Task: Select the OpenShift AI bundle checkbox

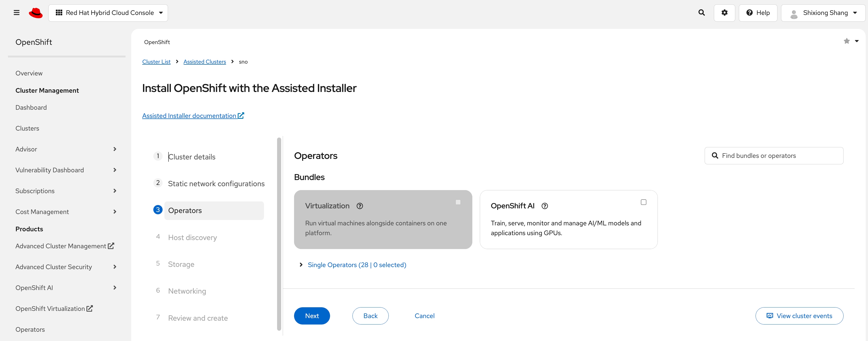Action: point(643,202)
